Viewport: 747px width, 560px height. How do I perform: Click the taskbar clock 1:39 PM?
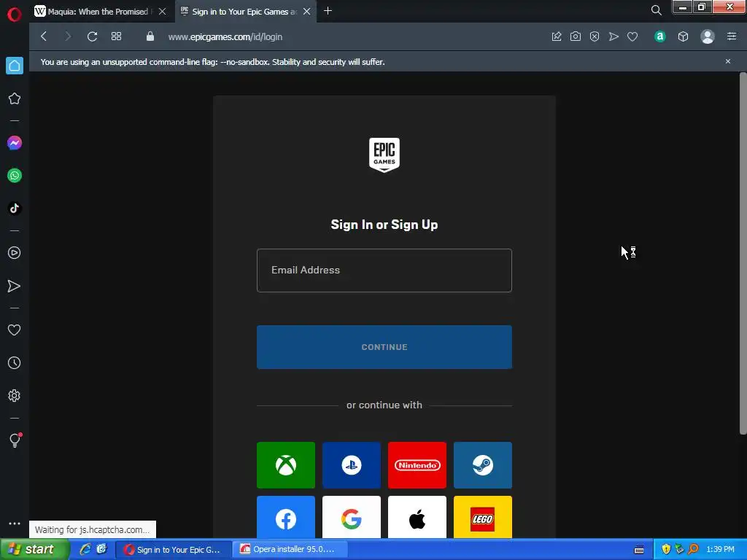pyautogui.click(x=720, y=549)
